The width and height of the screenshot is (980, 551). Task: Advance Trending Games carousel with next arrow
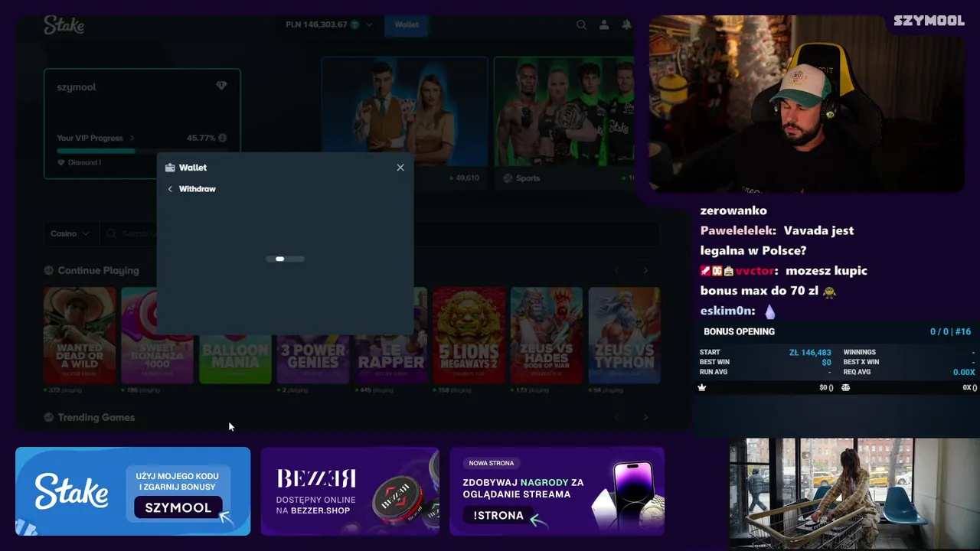(645, 417)
